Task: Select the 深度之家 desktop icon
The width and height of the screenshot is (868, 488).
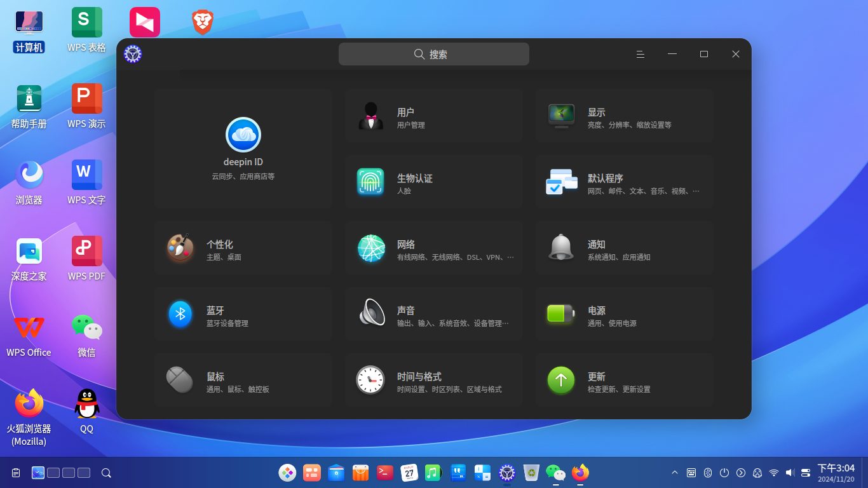Action: pyautogui.click(x=29, y=259)
